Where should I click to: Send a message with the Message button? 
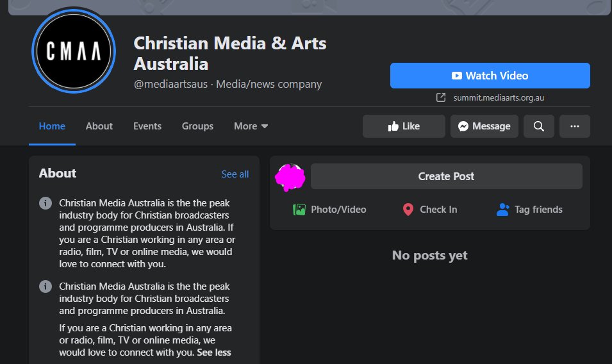tap(484, 126)
